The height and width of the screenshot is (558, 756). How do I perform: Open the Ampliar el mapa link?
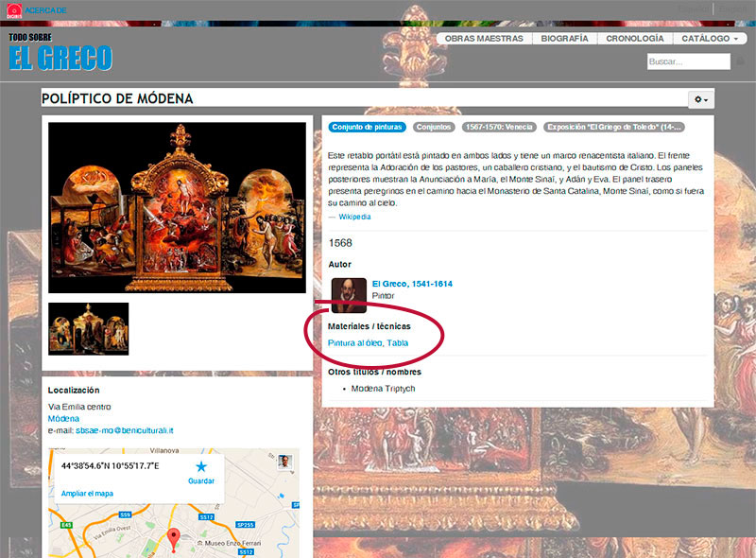tap(87, 494)
